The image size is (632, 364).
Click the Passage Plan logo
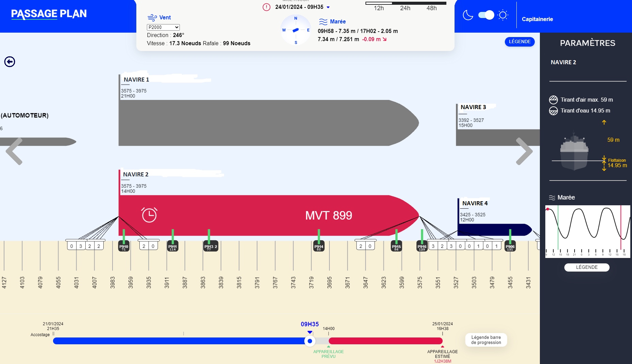(x=49, y=14)
